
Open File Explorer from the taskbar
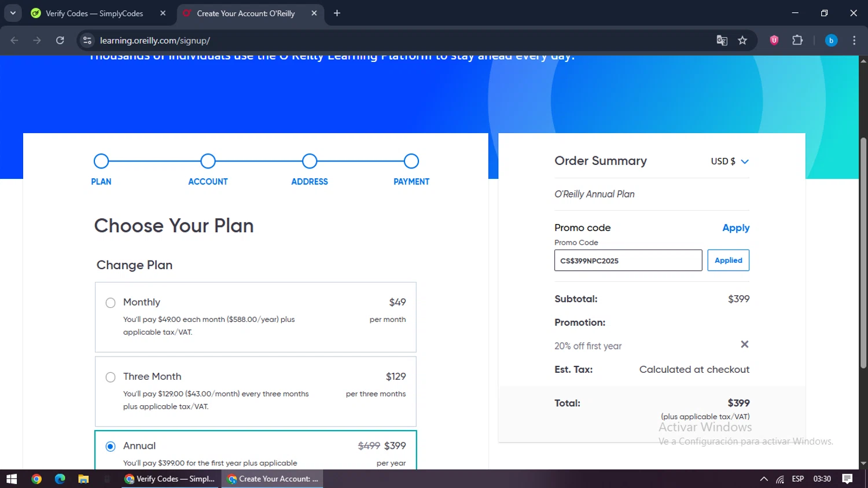pos(83,479)
